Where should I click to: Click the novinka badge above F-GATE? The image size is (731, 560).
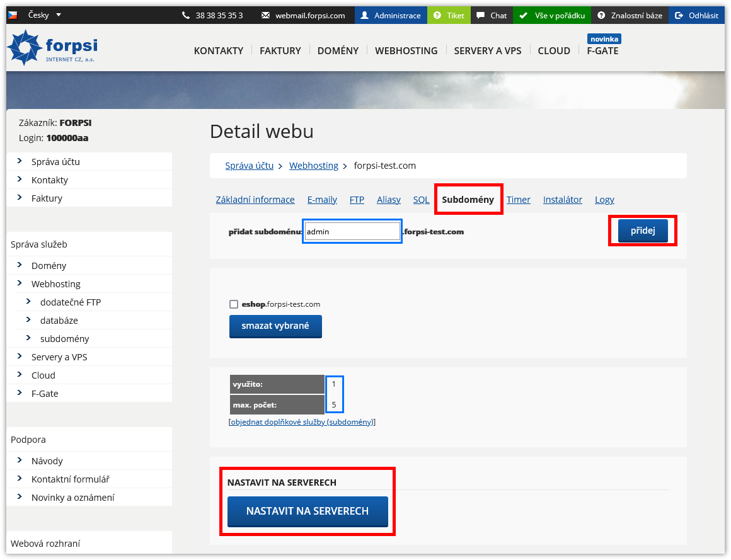[604, 39]
